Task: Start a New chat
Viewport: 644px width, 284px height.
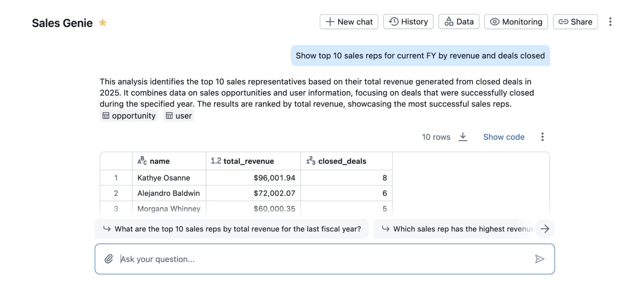Action: pyautogui.click(x=349, y=22)
